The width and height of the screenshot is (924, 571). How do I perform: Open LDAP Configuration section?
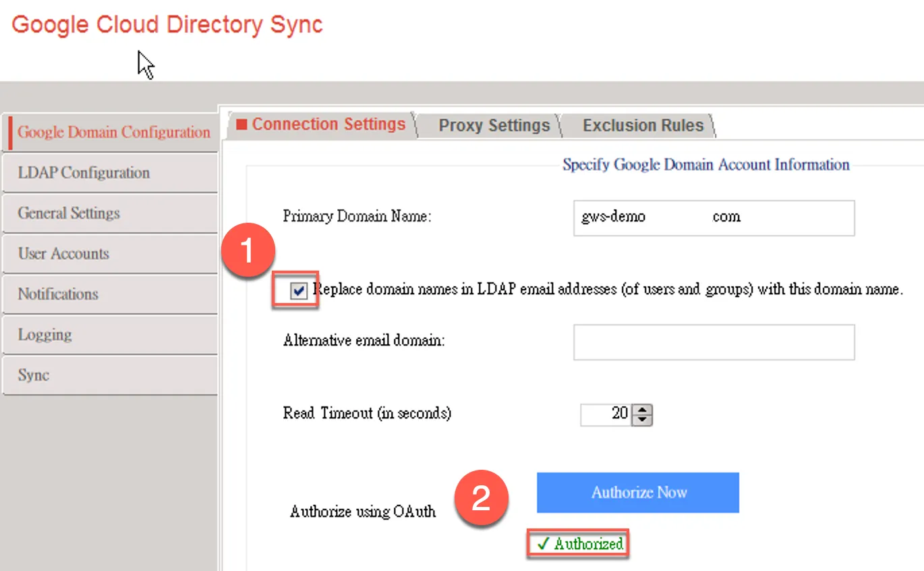[110, 173]
